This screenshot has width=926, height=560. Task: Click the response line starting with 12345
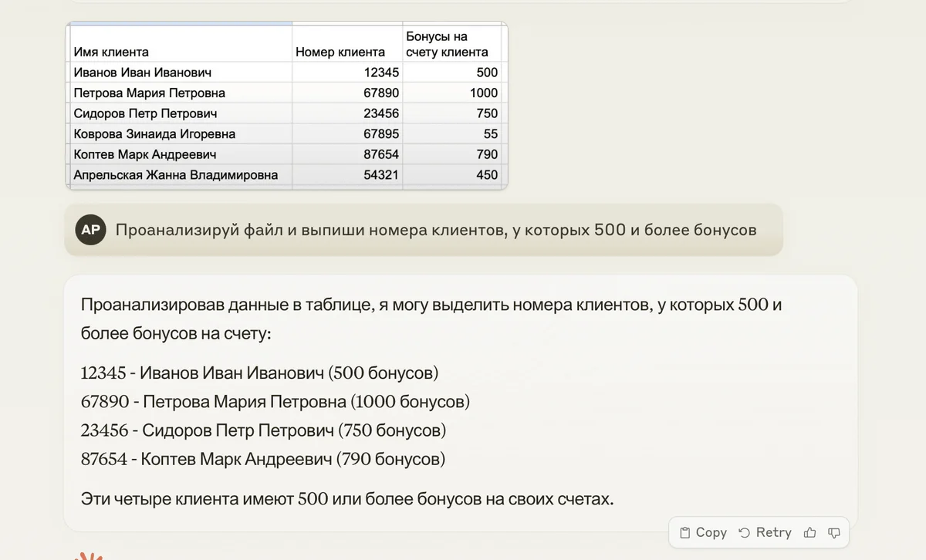click(259, 373)
